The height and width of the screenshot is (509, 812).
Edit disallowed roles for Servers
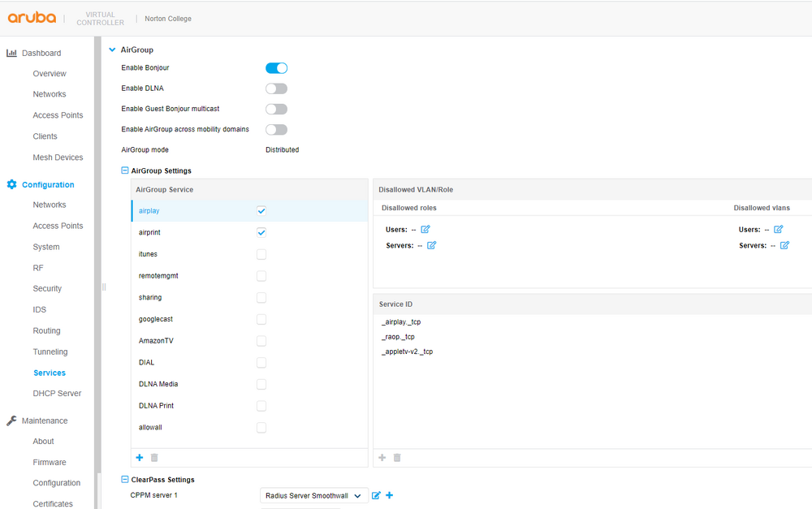[x=431, y=245]
